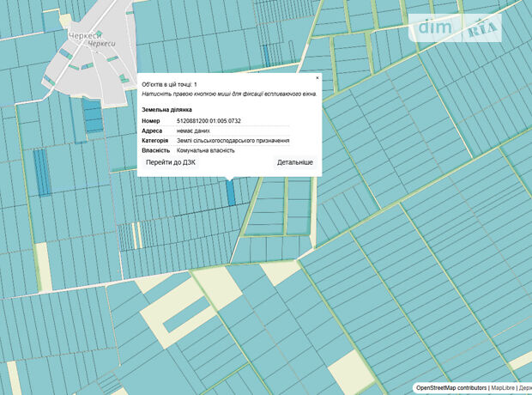Click the 'Земельна ділянка' popup heading
532x395 pixels.
click(166, 110)
